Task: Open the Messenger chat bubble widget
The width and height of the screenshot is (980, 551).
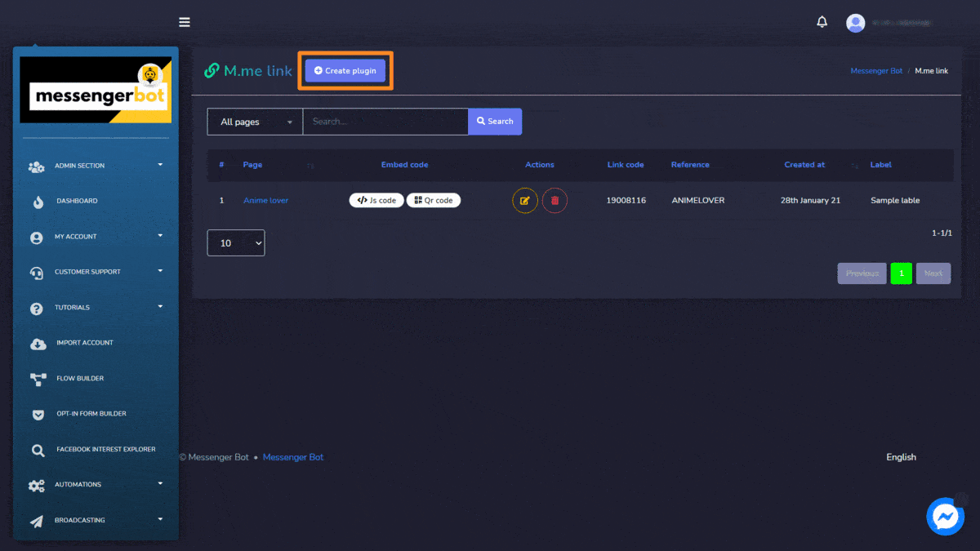Action: [x=946, y=517]
